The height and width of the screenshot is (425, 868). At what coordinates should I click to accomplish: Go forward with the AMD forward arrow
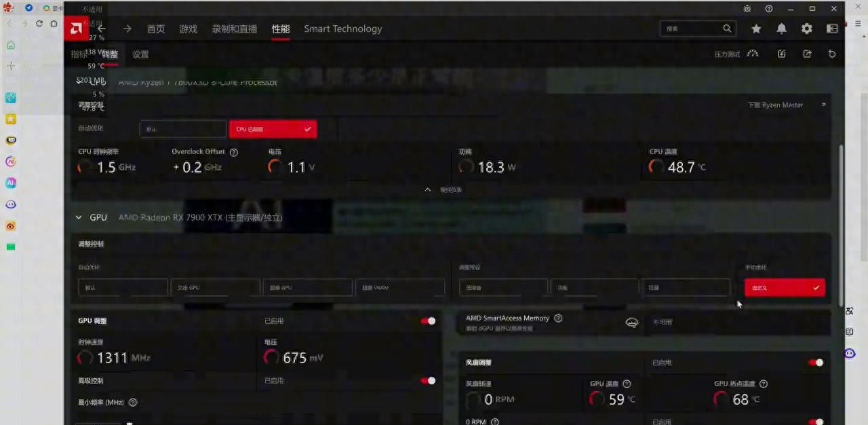tap(127, 29)
